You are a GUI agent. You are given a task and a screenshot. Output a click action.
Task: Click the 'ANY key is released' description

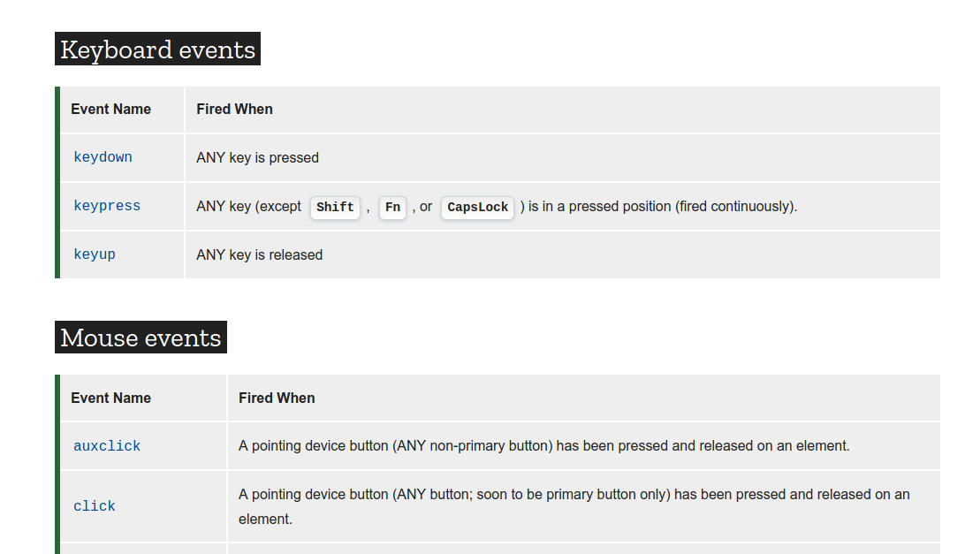coord(259,255)
